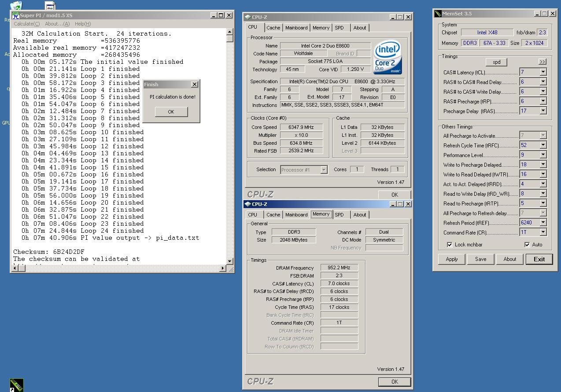Click top CPU-Z window title icon
The height and width of the screenshot is (392, 561).
[248, 17]
